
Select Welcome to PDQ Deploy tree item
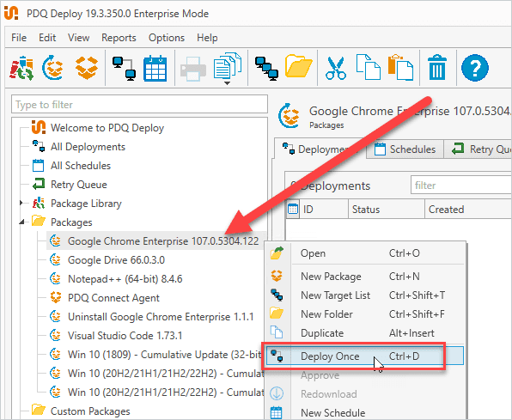click(107, 128)
